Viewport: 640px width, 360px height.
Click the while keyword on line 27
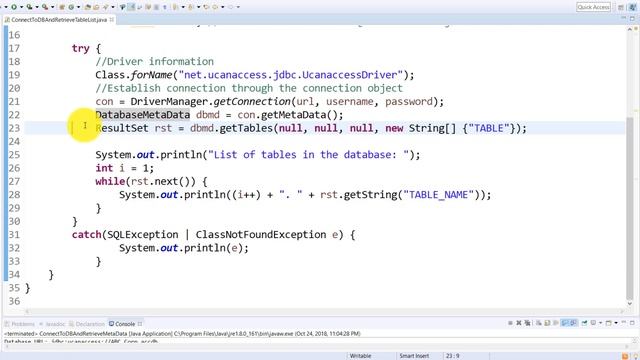(110, 181)
